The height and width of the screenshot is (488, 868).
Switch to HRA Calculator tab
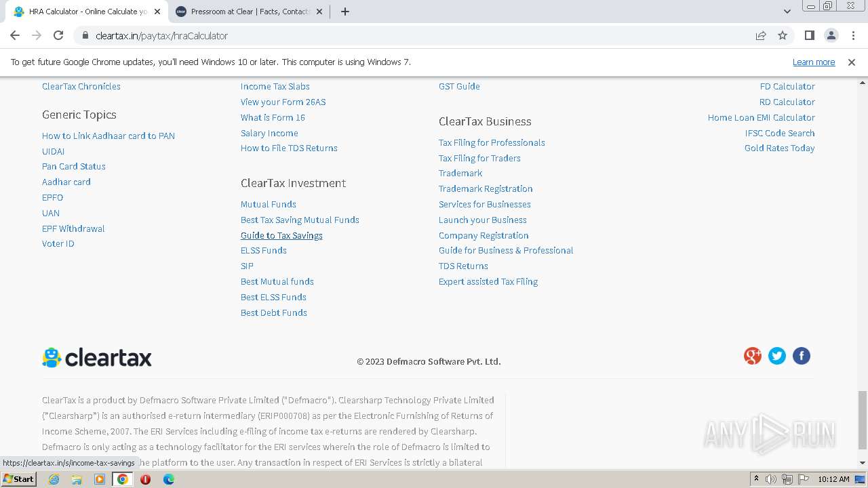tap(86, 12)
